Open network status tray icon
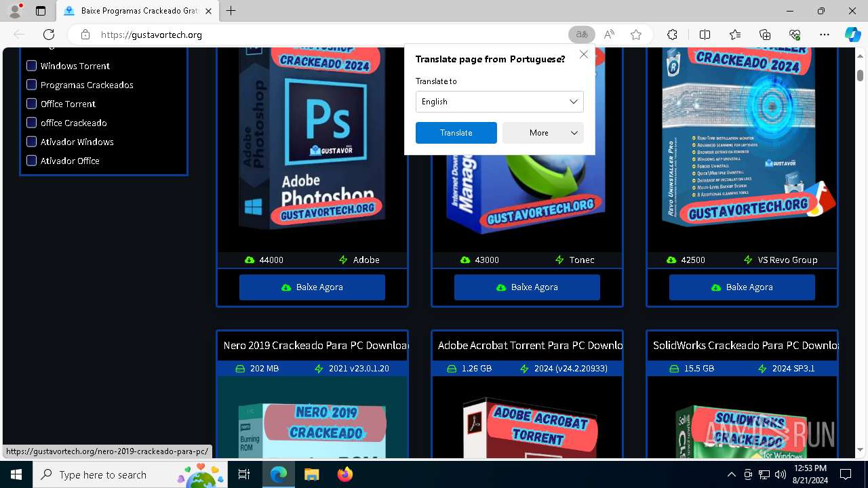868x488 pixels. click(x=764, y=474)
